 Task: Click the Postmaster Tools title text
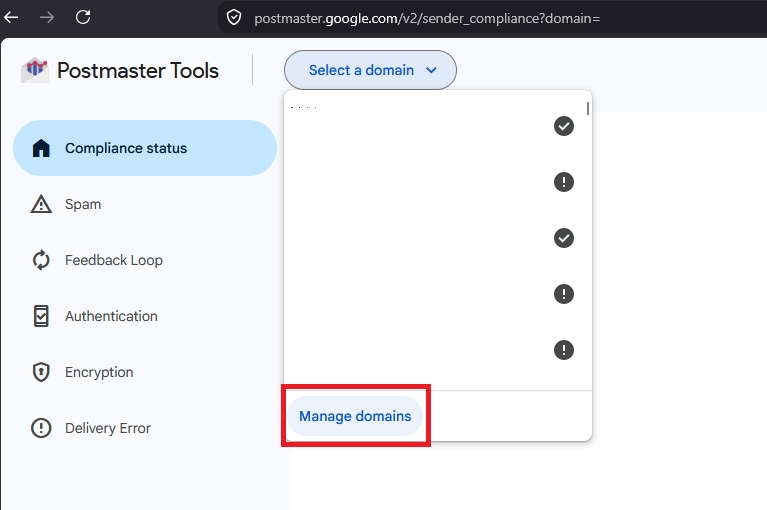(x=138, y=71)
